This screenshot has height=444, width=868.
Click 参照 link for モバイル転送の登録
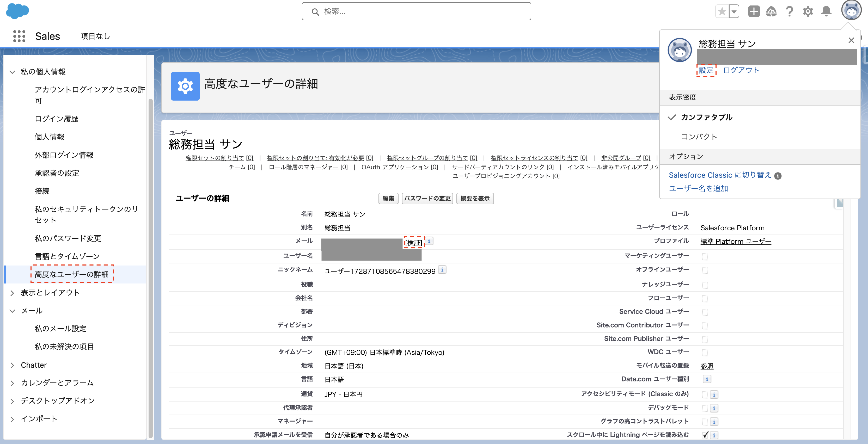(x=707, y=366)
